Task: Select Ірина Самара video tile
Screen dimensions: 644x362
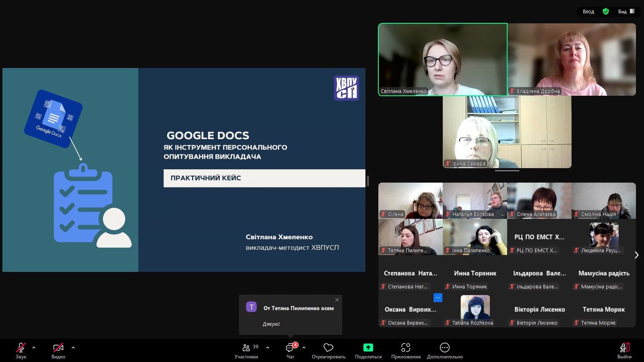Action: pyautogui.click(x=507, y=132)
